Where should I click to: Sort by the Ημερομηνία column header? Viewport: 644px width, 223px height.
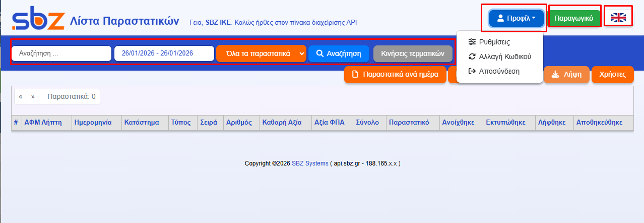(92, 123)
